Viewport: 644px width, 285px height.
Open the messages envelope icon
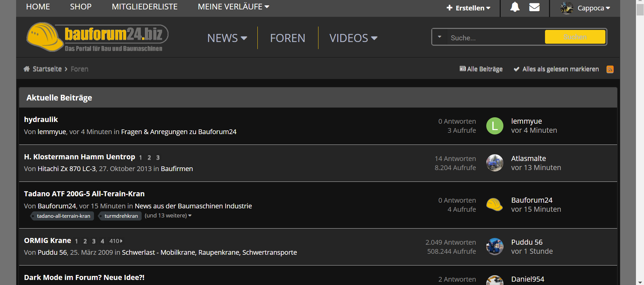click(534, 7)
